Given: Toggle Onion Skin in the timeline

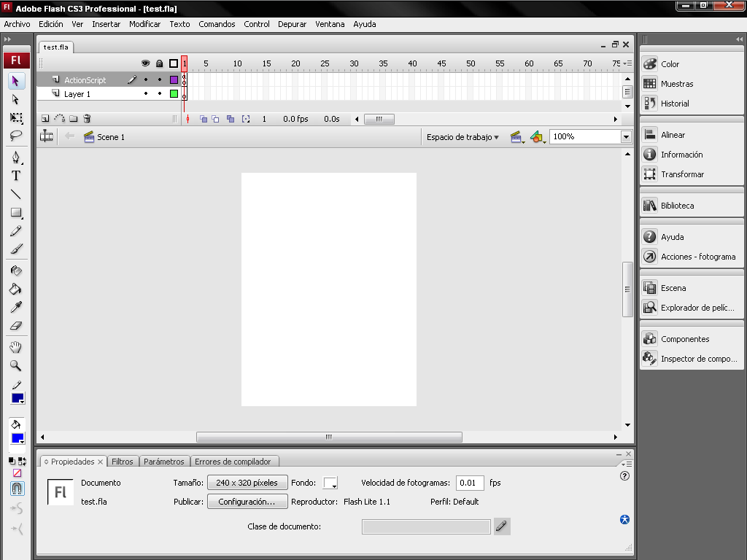Looking at the screenshot, I should pyautogui.click(x=204, y=119).
